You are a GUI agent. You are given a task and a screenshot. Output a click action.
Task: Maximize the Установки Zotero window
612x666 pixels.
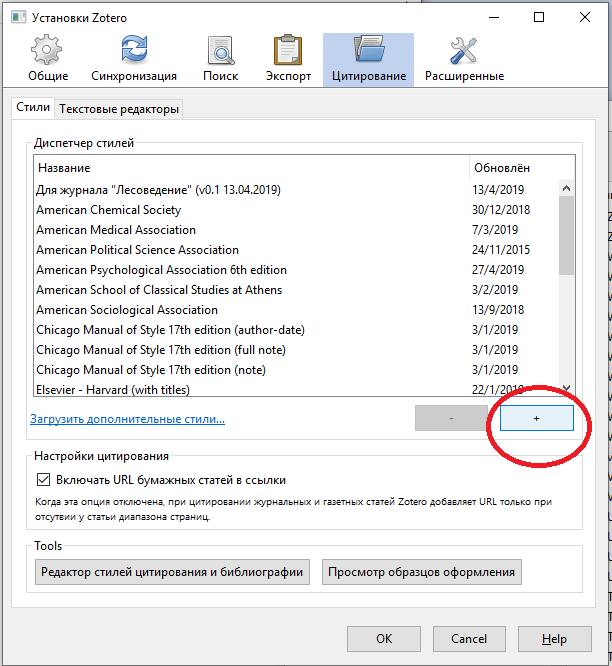(x=539, y=17)
